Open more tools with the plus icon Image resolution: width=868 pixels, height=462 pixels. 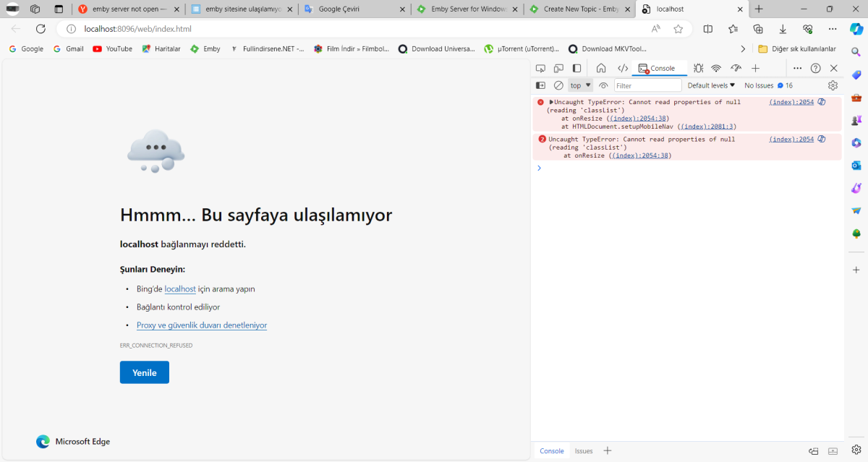point(755,67)
